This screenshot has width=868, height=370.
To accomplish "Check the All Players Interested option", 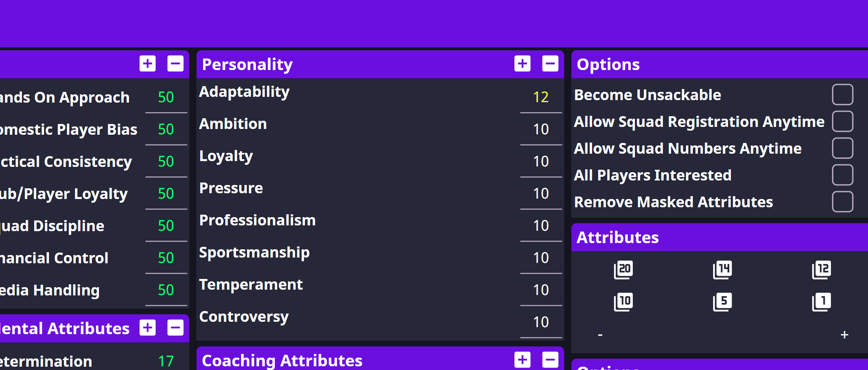I will pyautogui.click(x=842, y=175).
